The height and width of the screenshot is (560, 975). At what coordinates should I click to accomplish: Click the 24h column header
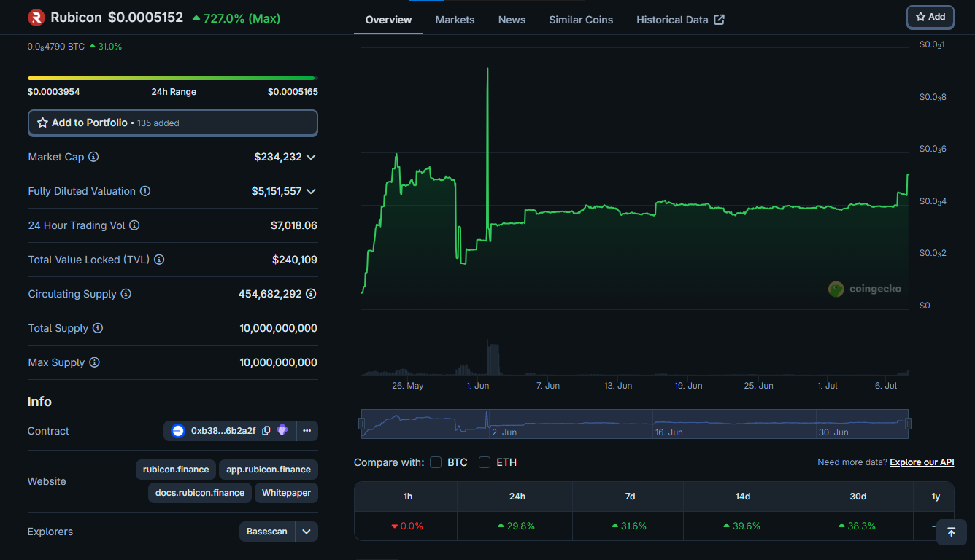[x=517, y=497]
